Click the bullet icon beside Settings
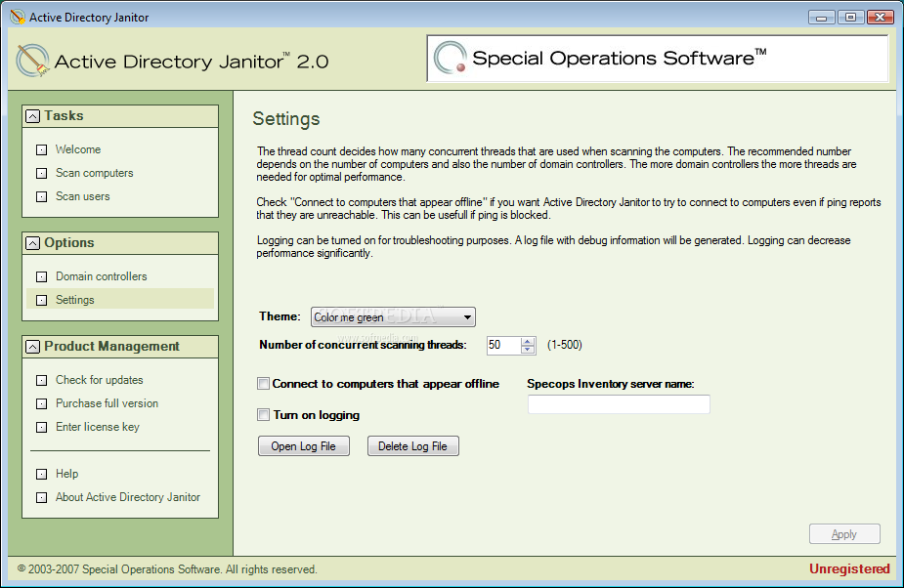904x588 pixels. tap(41, 300)
